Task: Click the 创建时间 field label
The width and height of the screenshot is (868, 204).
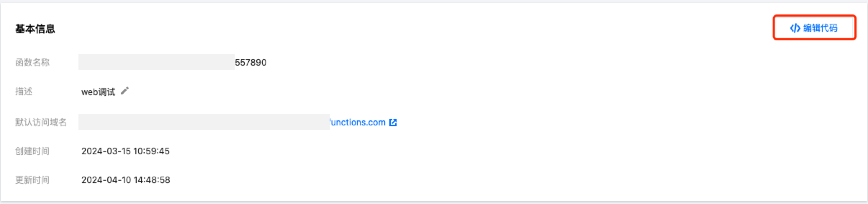Action: (x=32, y=151)
